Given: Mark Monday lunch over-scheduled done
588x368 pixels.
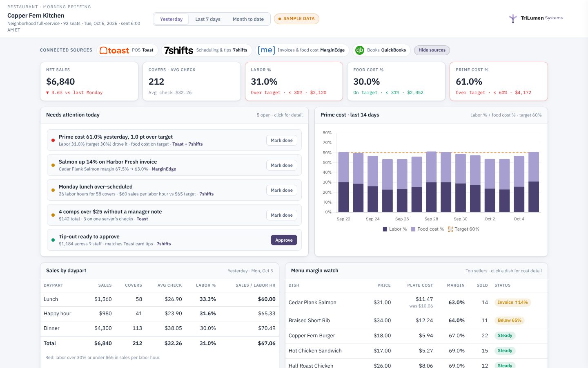Looking at the screenshot, I should (282, 190).
